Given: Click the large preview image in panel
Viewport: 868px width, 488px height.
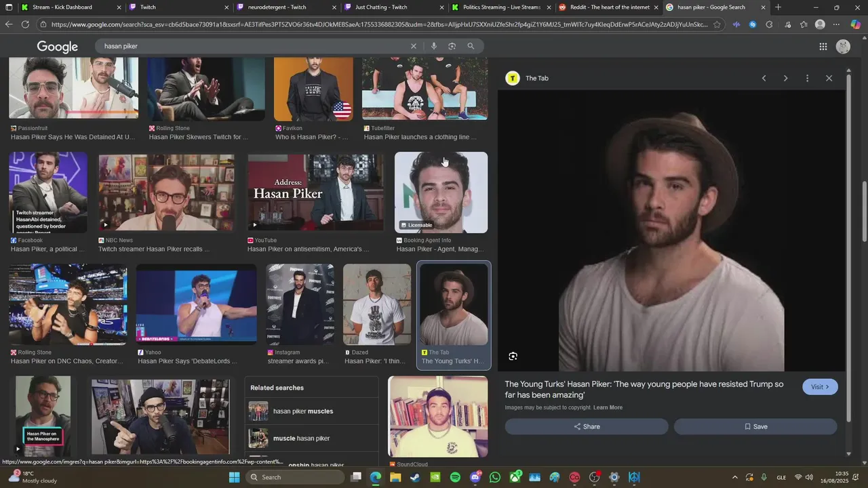Looking at the screenshot, I should [x=671, y=230].
